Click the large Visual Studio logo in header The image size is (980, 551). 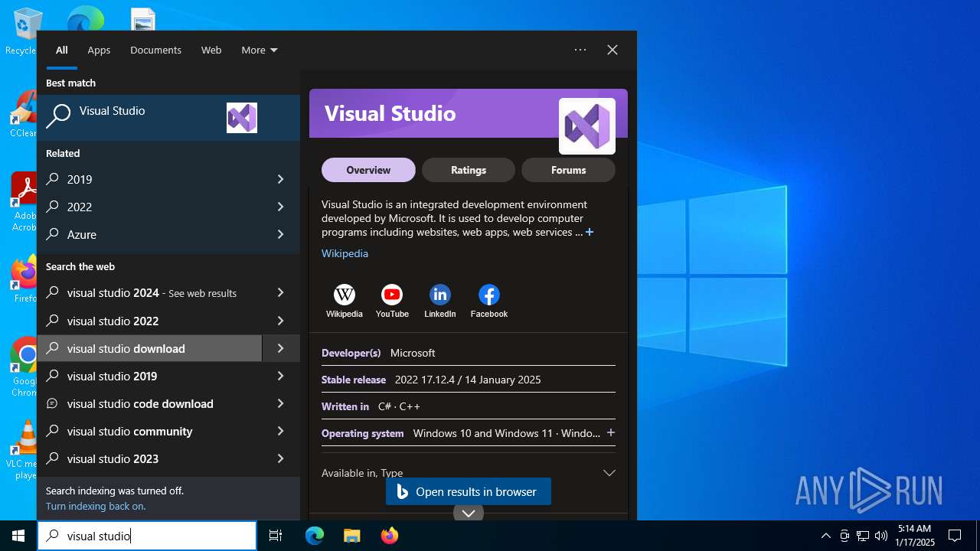click(587, 126)
